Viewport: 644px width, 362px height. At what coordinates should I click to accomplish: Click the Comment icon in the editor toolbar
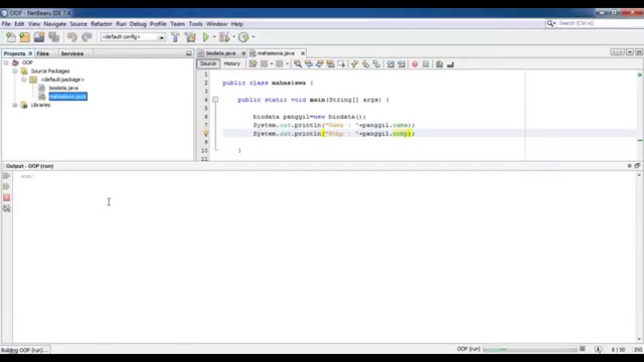tap(439, 64)
